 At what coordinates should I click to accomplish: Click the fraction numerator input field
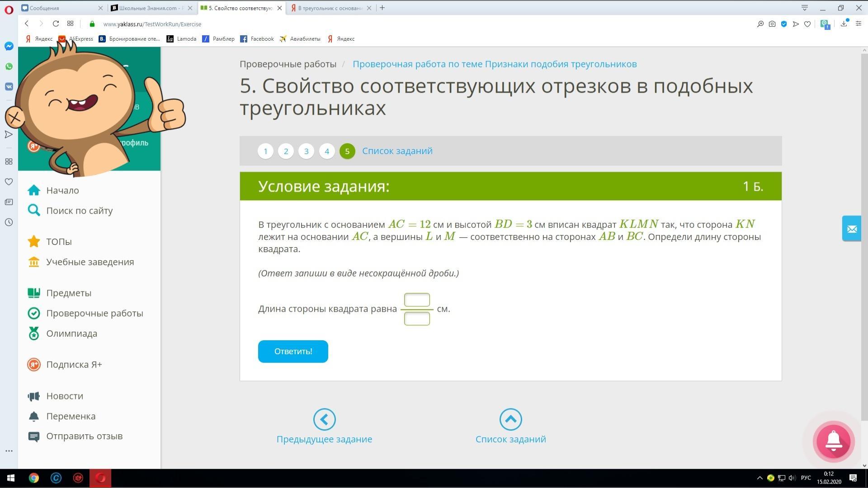[x=417, y=300]
